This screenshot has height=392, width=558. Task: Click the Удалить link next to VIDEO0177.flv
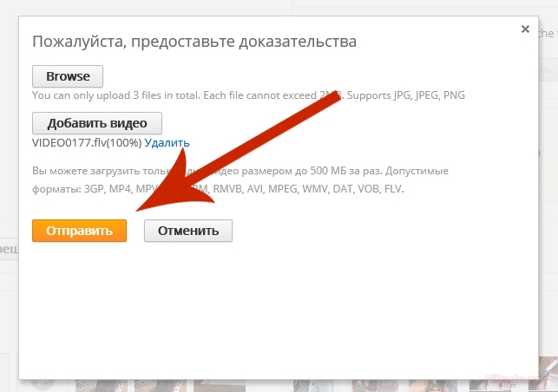pos(167,142)
